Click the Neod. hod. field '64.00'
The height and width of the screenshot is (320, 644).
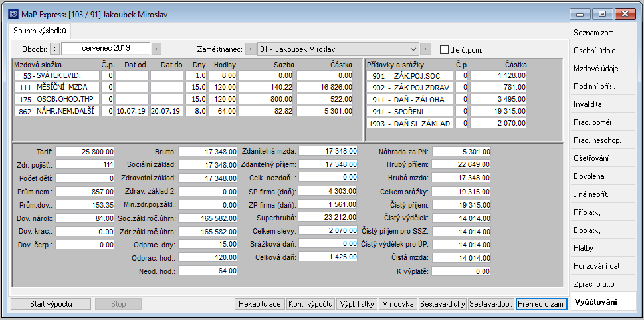(x=207, y=271)
